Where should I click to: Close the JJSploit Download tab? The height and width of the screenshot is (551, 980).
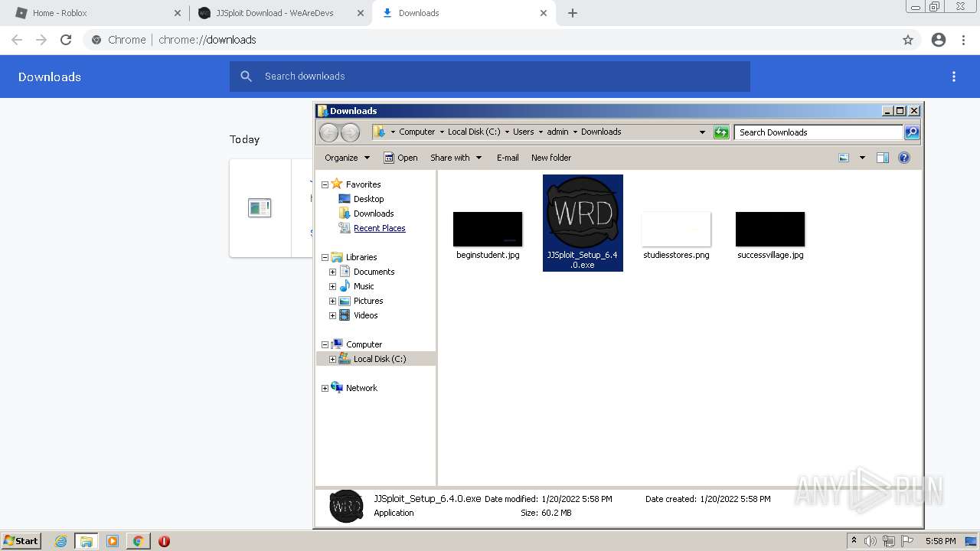point(361,13)
